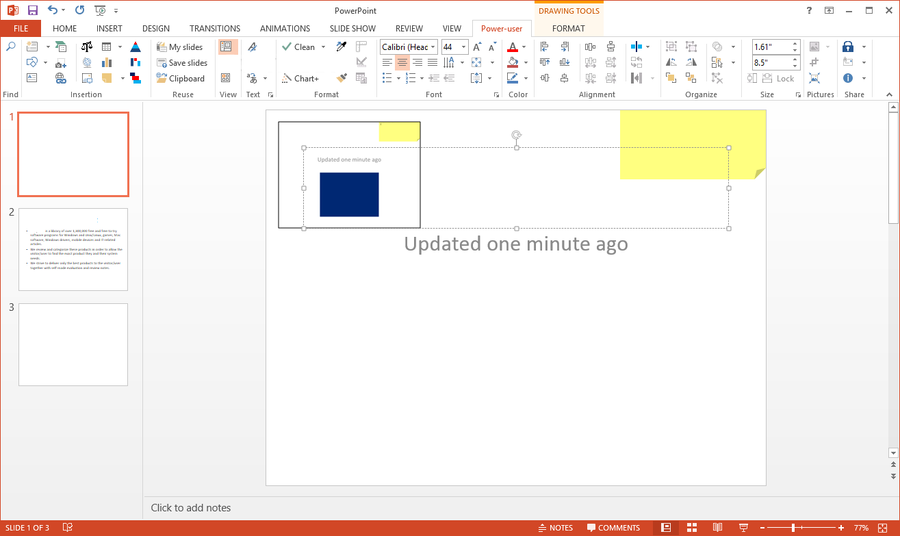Click the format eyedropper icon
This screenshot has height=536, width=900.
341,47
